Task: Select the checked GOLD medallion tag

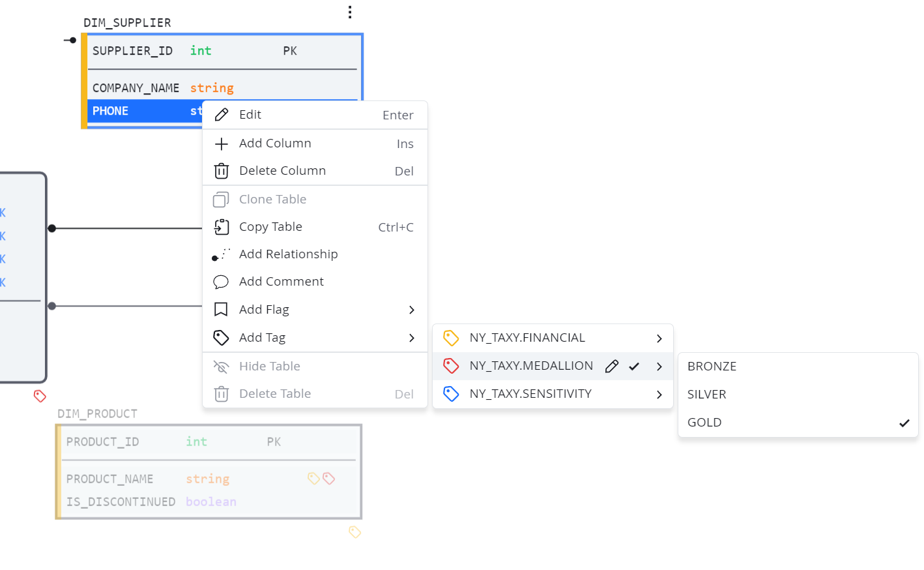Action: coord(798,423)
